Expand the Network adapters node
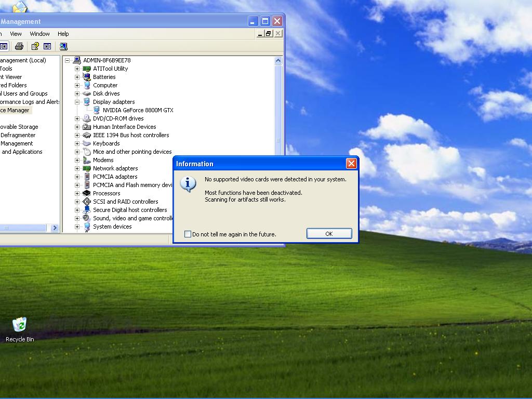 77,168
